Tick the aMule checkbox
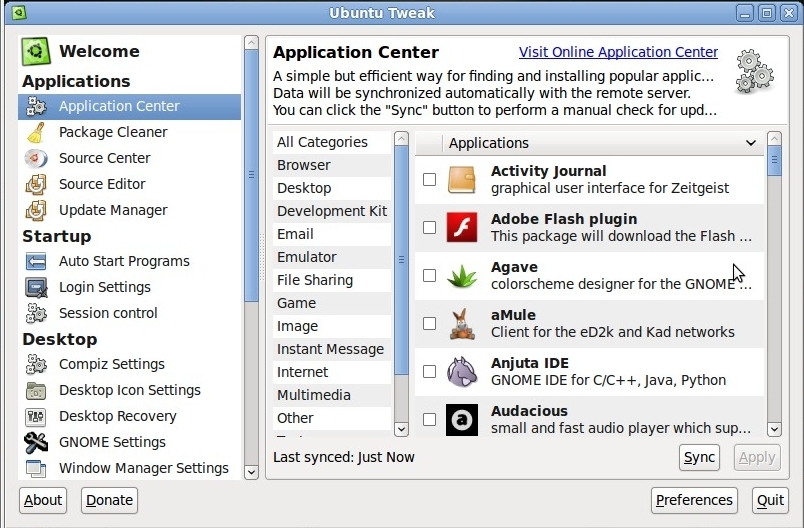804x528 pixels. (x=429, y=323)
